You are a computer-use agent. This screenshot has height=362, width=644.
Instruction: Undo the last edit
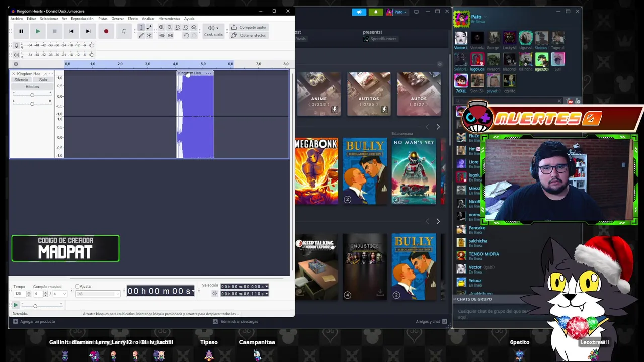[x=186, y=35]
